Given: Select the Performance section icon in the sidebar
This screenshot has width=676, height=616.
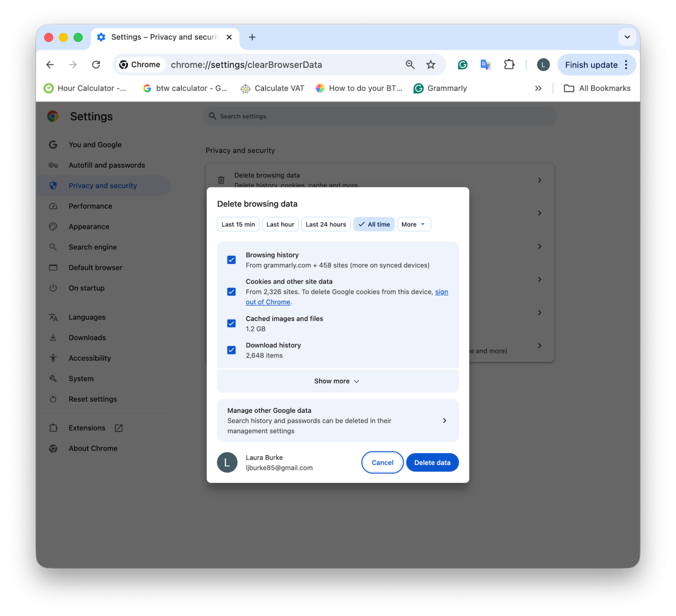Looking at the screenshot, I should 53,206.
